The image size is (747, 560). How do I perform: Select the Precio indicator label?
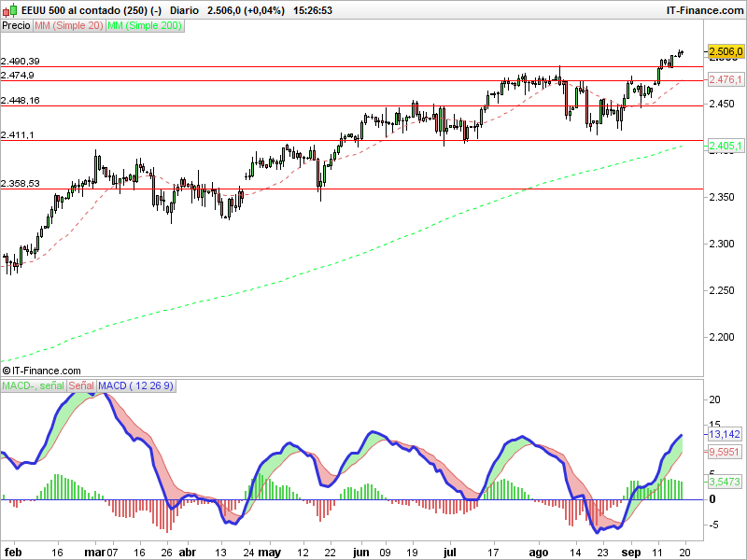[x=16, y=26]
